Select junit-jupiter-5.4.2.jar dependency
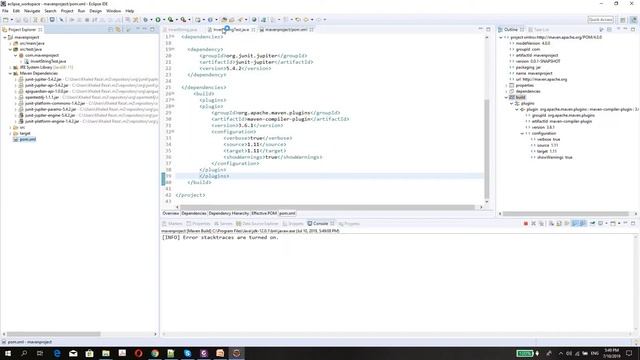Screen dimensions: 640x360 coord(43,80)
